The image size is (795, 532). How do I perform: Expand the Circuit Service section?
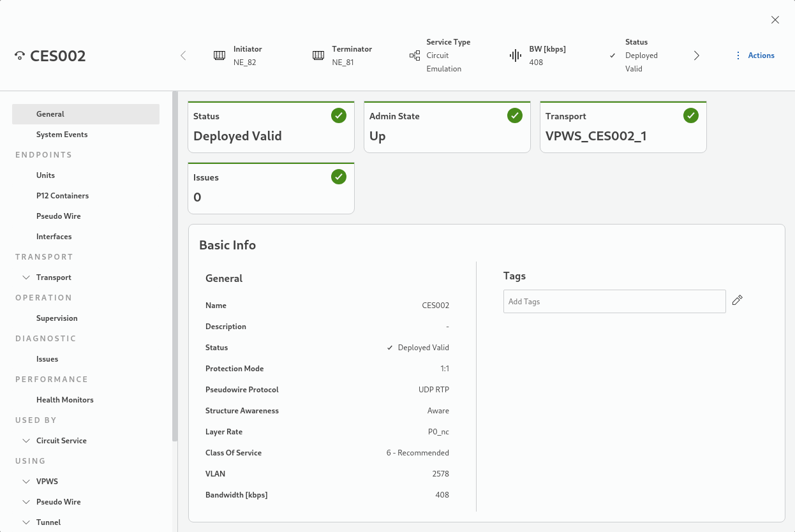coord(26,441)
